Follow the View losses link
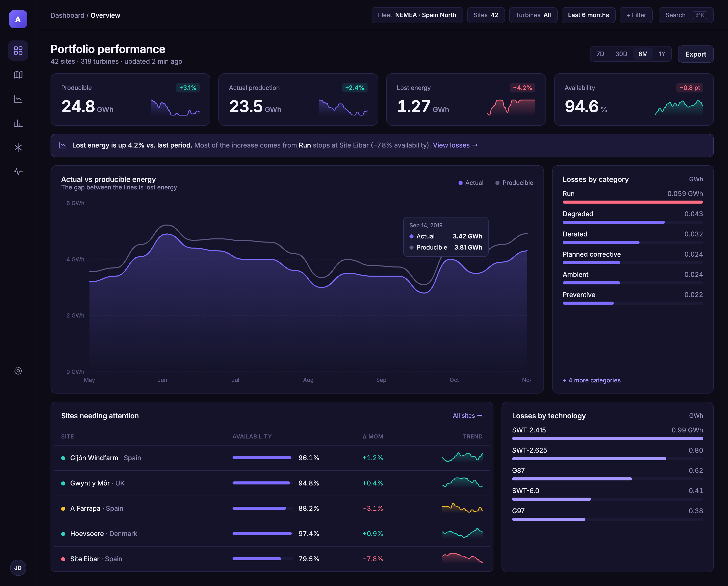Image resolution: width=728 pixels, height=586 pixels. tap(455, 145)
